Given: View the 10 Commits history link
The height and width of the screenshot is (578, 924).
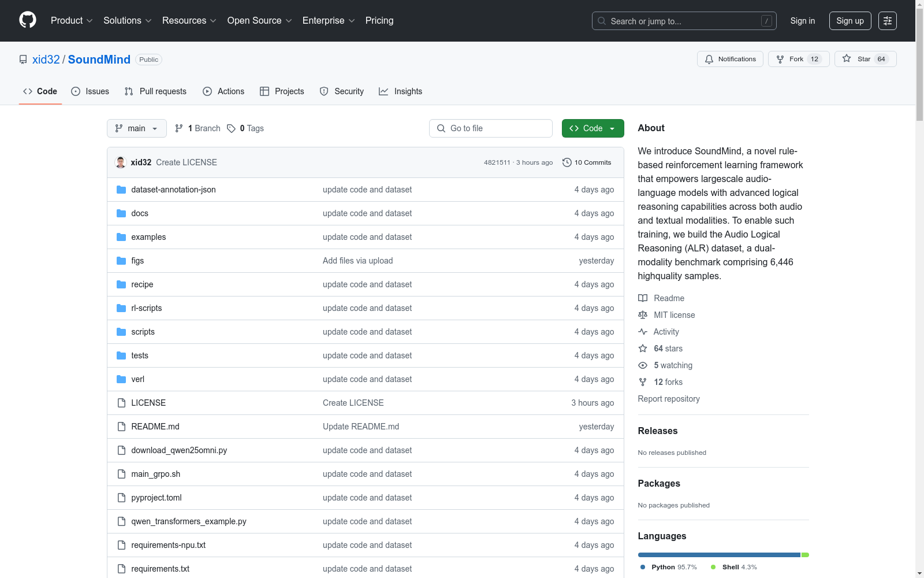Looking at the screenshot, I should pyautogui.click(x=587, y=162).
